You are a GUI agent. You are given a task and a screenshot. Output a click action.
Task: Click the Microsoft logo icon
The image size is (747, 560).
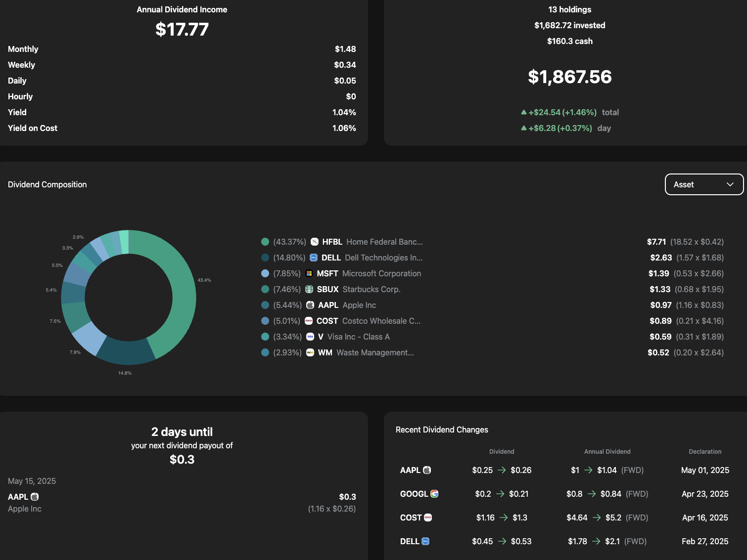click(309, 273)
